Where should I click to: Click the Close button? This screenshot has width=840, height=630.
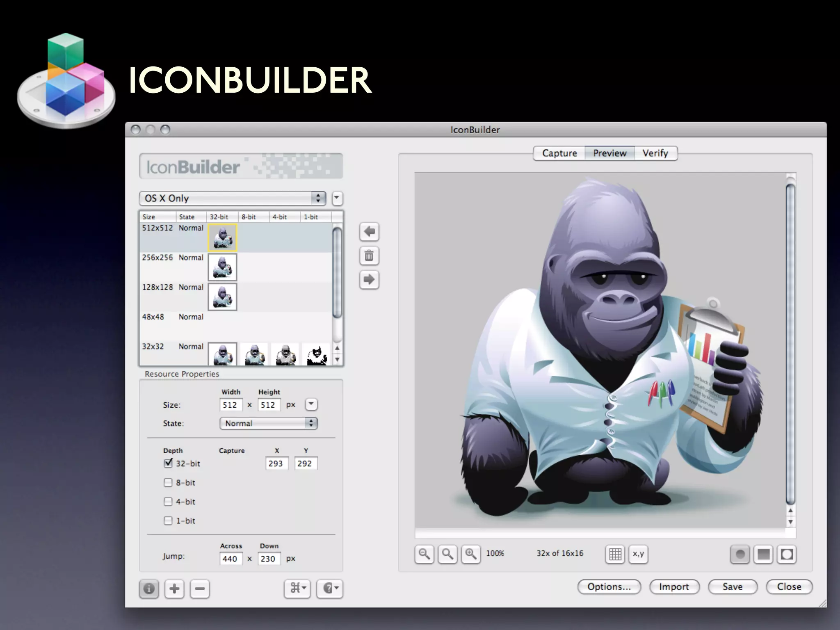(x=789, y=587)
